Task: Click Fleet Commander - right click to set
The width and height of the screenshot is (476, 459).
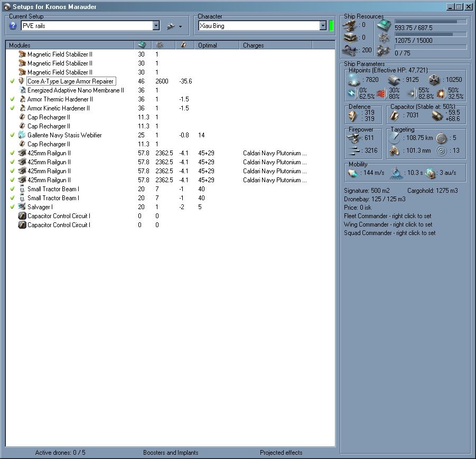Action: 387,216
